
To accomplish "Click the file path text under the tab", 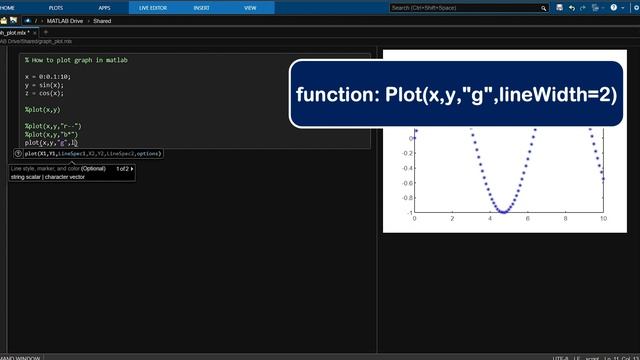I will (36, 42).
